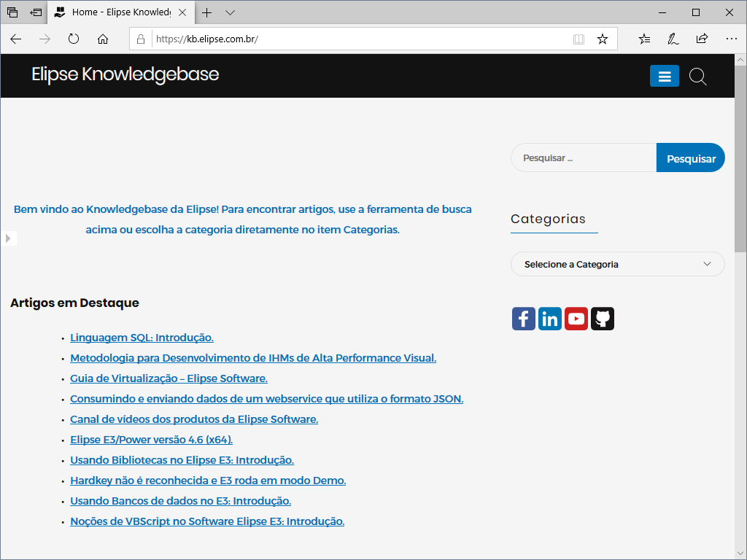Toggle reading view in the address bar
The image size is (747, 560).
click(578, 39)
